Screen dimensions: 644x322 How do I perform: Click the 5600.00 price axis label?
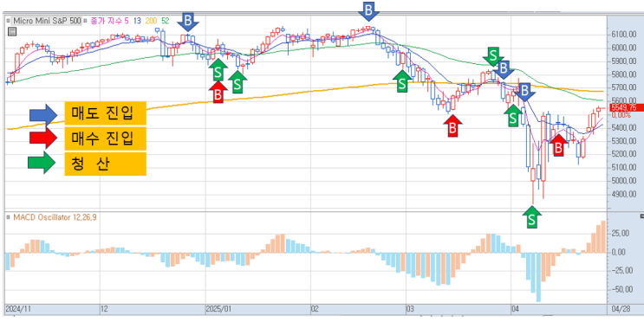coord(624,101)
